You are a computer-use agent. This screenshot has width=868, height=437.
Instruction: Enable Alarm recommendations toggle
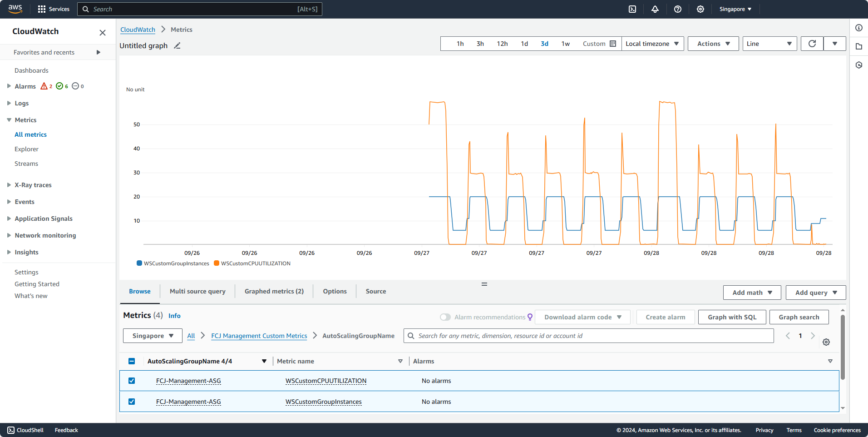(445, 317)
